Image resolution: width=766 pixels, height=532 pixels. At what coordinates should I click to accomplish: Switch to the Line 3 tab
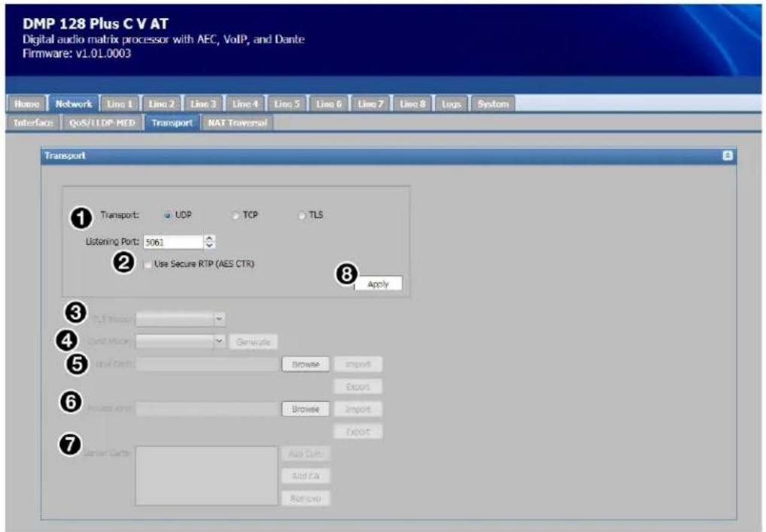203,104
